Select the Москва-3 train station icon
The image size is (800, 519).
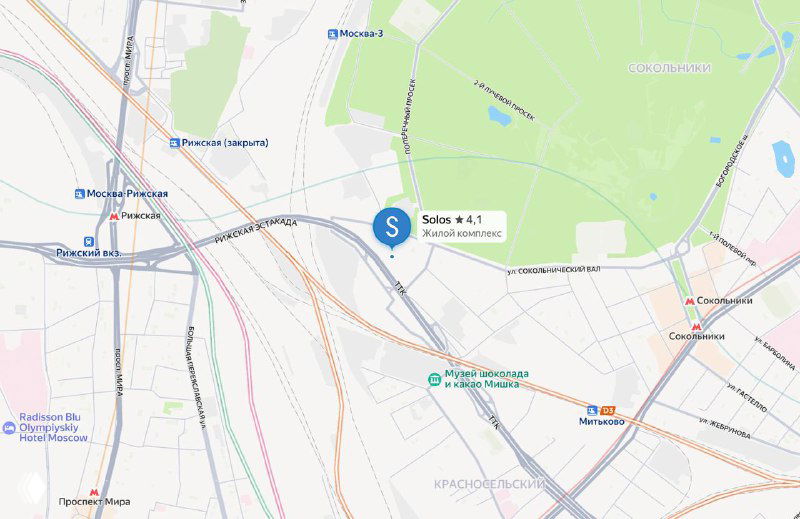333,34
